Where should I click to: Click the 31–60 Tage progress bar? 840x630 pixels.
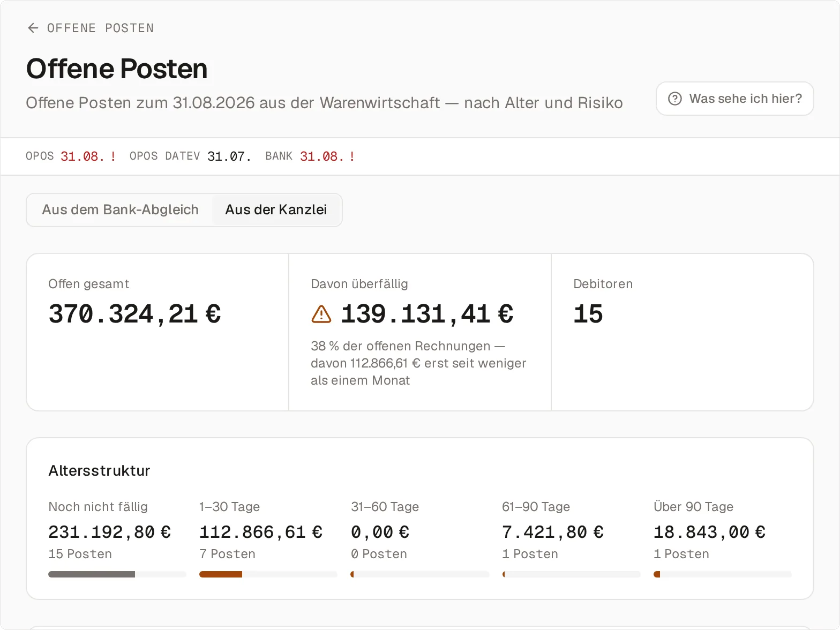point(420,574)
